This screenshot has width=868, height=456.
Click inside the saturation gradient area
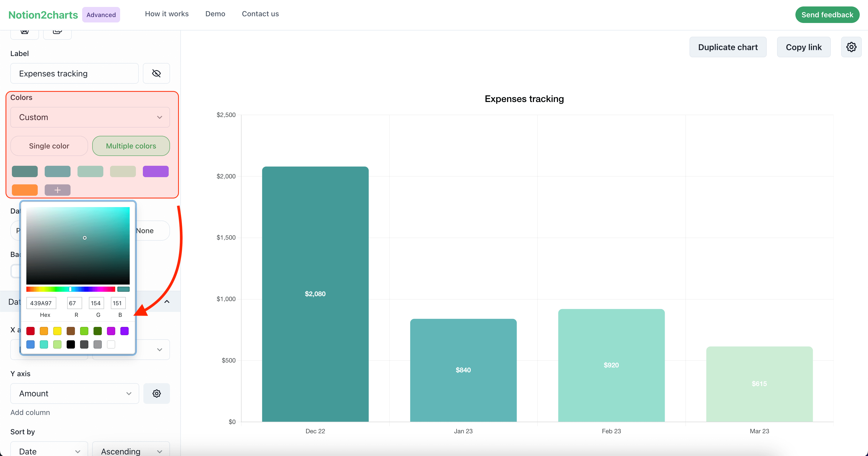click(x=78, y=246)
